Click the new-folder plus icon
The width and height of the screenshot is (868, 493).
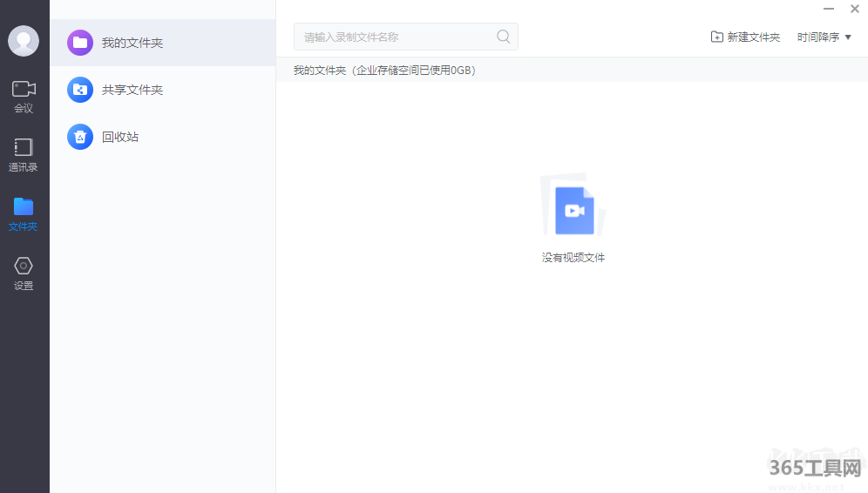coord(716,37)
